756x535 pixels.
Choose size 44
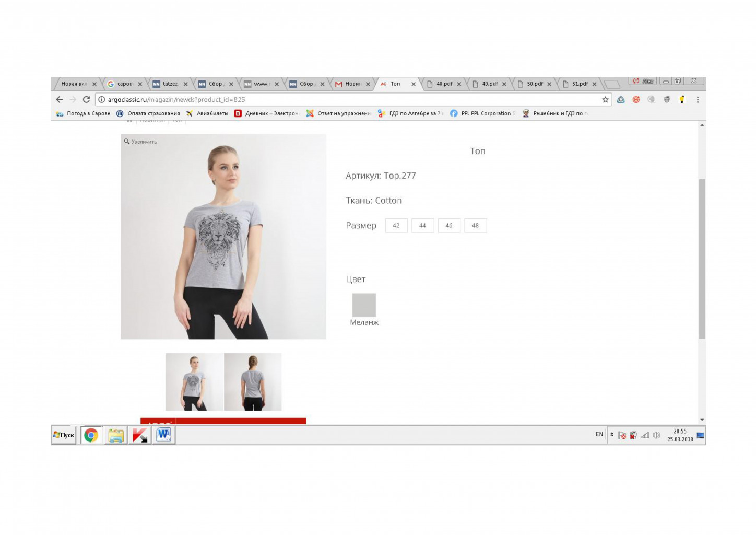[x=423, y=226]
